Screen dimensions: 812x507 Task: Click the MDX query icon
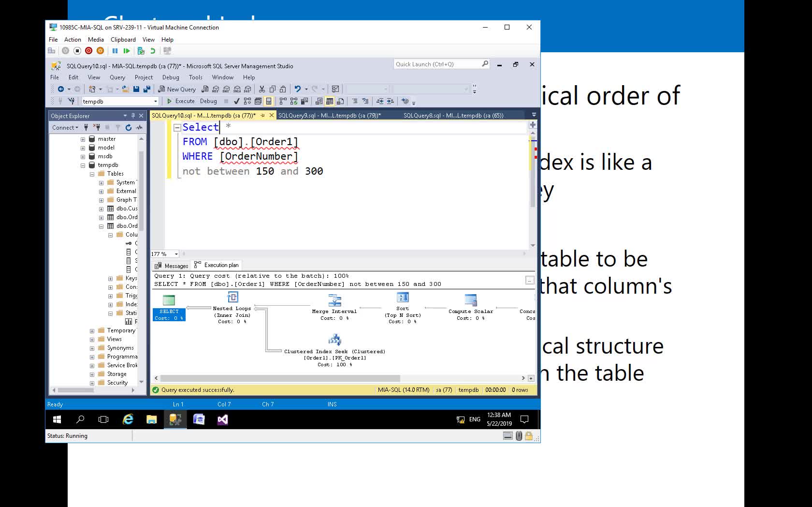point(216,89)
